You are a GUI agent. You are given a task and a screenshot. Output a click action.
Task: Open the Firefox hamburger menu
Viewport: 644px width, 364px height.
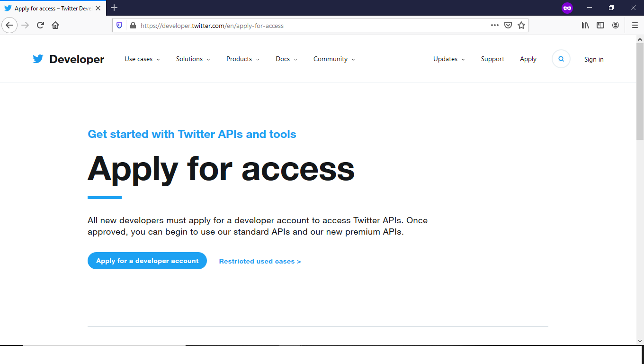(x=635, y=25)
